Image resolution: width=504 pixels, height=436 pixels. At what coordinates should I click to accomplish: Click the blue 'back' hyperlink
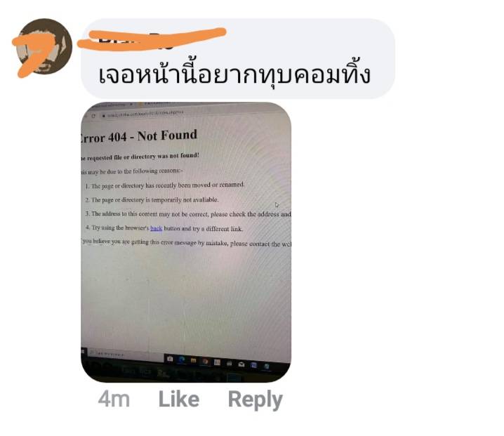pyautogui.click(x=157, y=228)
